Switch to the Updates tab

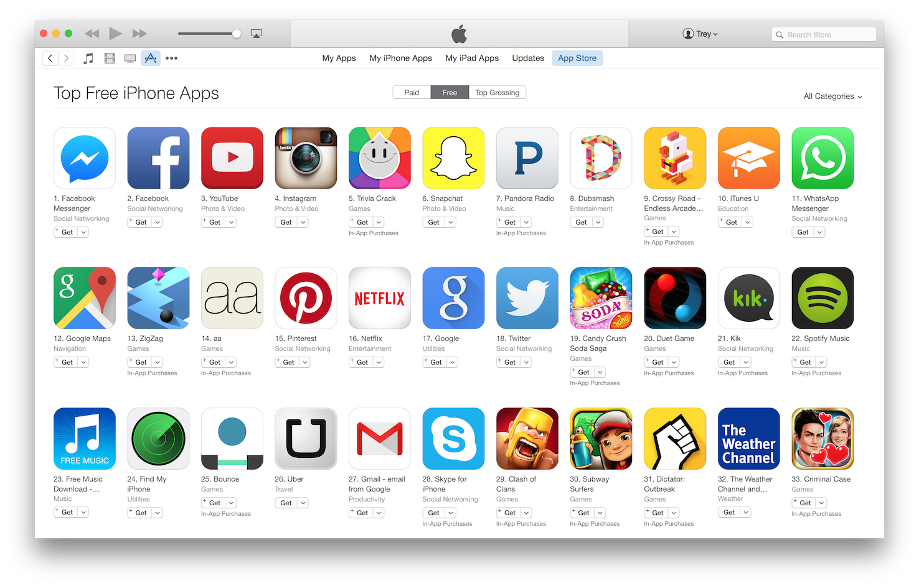point(528,58)
